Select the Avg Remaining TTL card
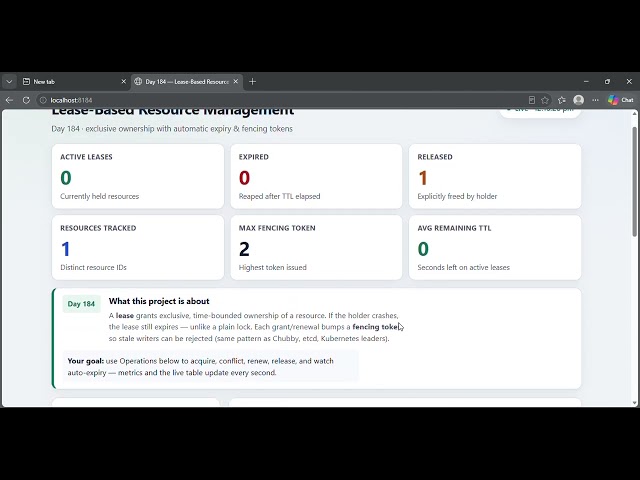Image resolution: width=640 pixels, height=480 pixels. 495,248
